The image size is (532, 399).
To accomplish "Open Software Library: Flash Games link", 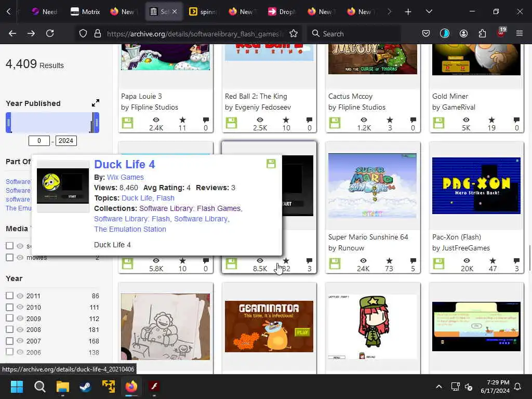I will point(190,208).
